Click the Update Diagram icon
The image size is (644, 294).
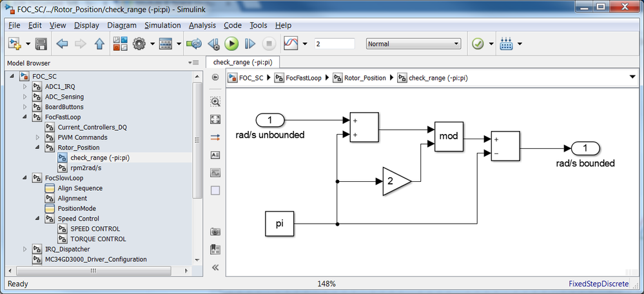pos(193,44)
